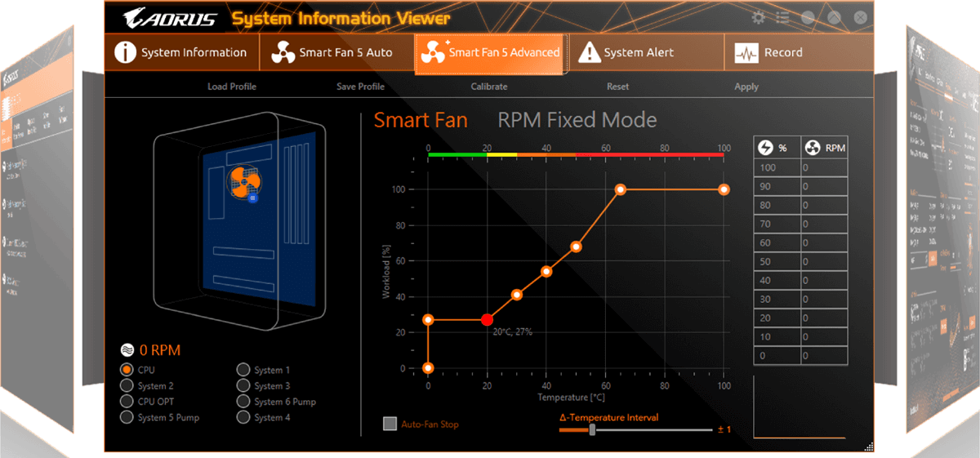The width and height of the screenshot is (980, 458).
Task: Apply the fan settings
Action: tap(746, 87)
